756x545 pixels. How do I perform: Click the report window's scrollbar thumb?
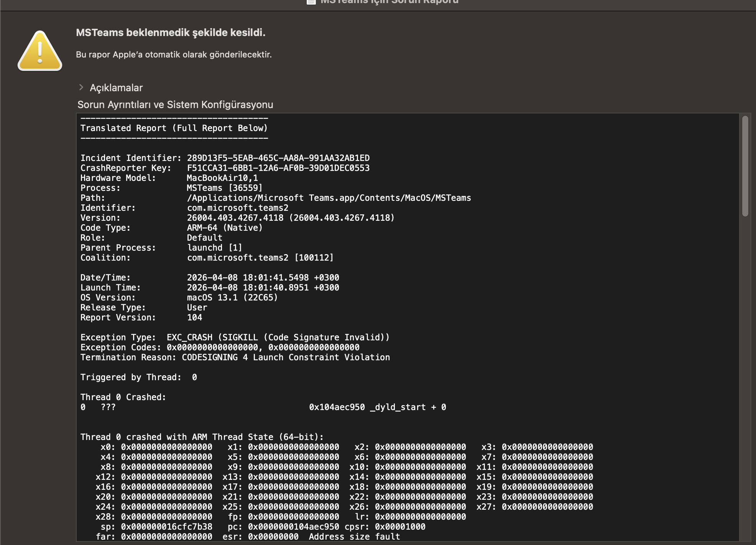[x=745, y=166]
